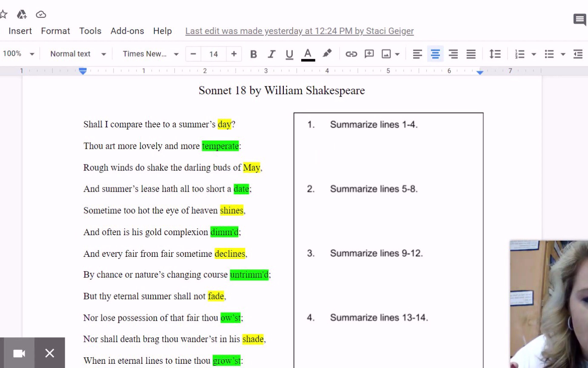Screen dimensions: 588x368
Task: Expand bulleted list style dropdown
Action: coord(563,55)
